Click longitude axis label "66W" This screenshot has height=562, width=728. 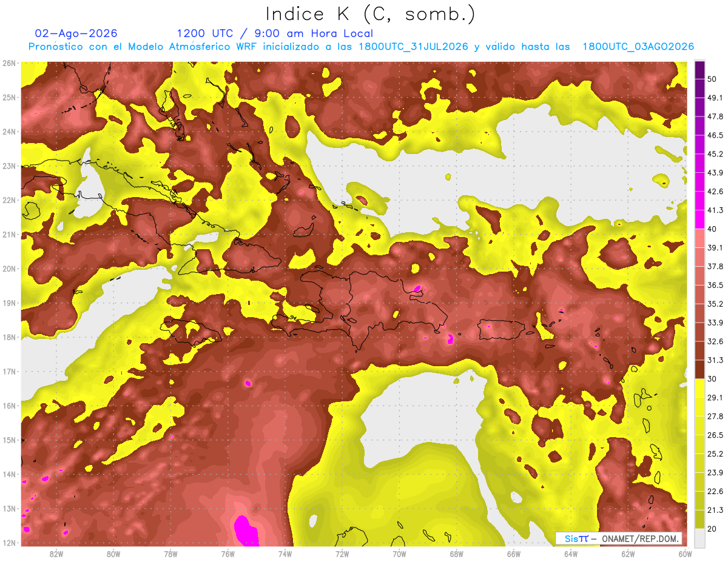(514, 554)
